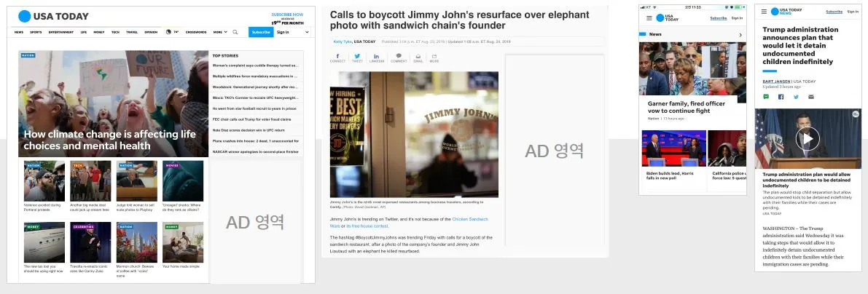Share the Jimmy John's article on LinkedIn
The height and width of the screenshot is (294, 868).
[x=377, y=57]
